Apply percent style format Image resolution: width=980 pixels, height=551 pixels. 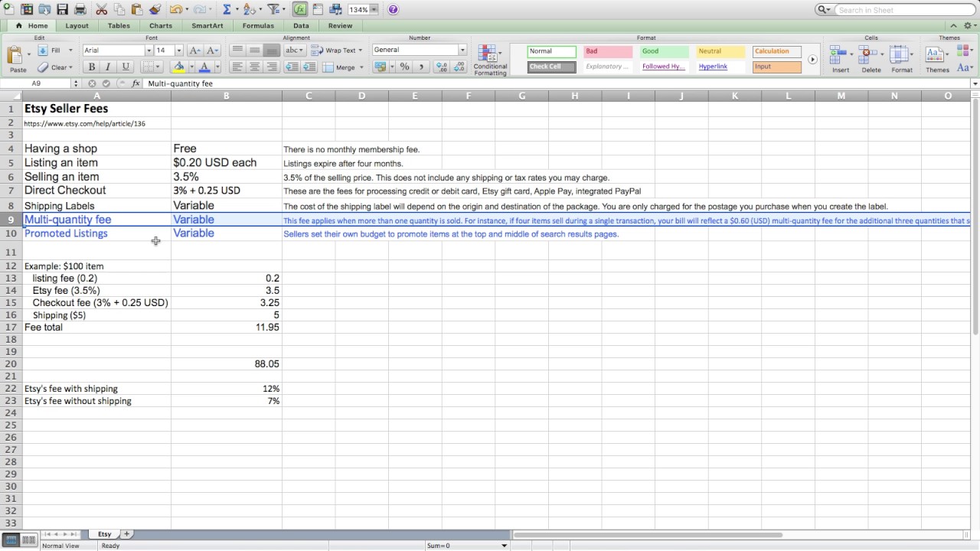[x=404, y=67]
